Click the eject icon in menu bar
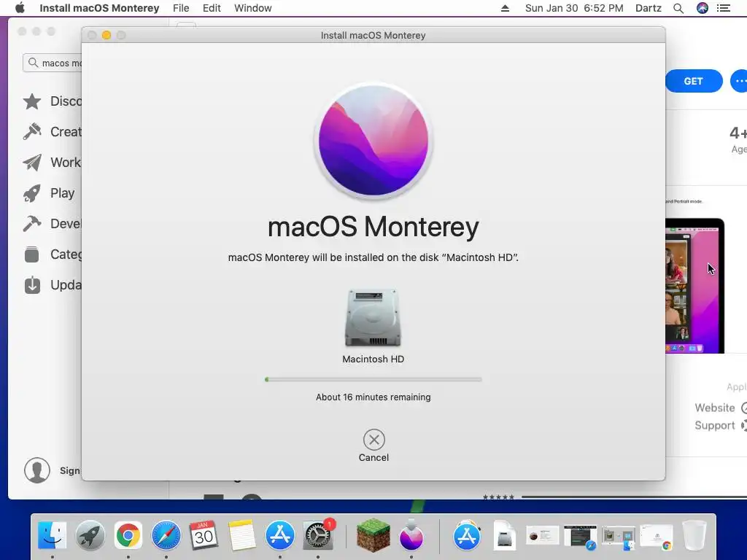Screen dimensions: 747x560 pos(505,8)
